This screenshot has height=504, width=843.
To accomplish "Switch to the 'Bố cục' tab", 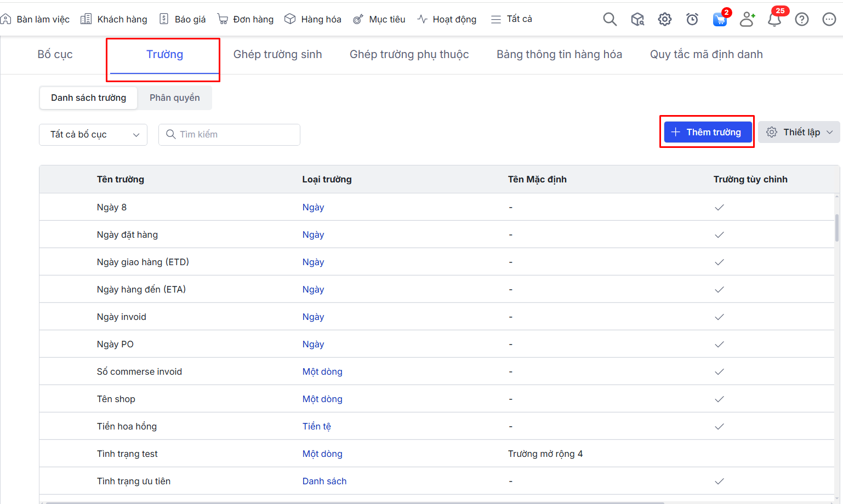I will click(55, 54).
